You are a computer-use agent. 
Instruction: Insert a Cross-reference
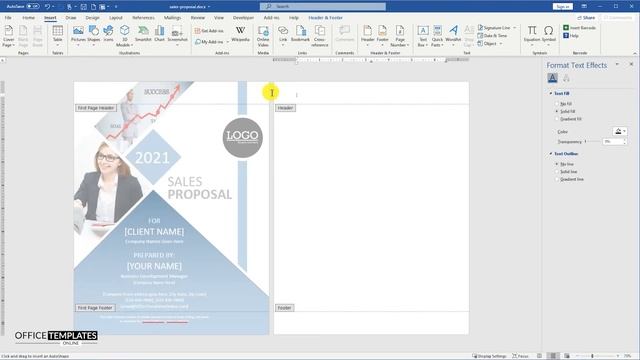pyautogui.click(x=320, y=36)
